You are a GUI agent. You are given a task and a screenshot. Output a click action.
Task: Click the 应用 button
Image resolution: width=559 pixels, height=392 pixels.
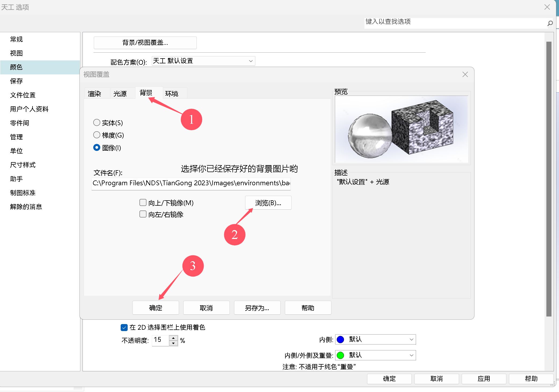pos(484,379)
